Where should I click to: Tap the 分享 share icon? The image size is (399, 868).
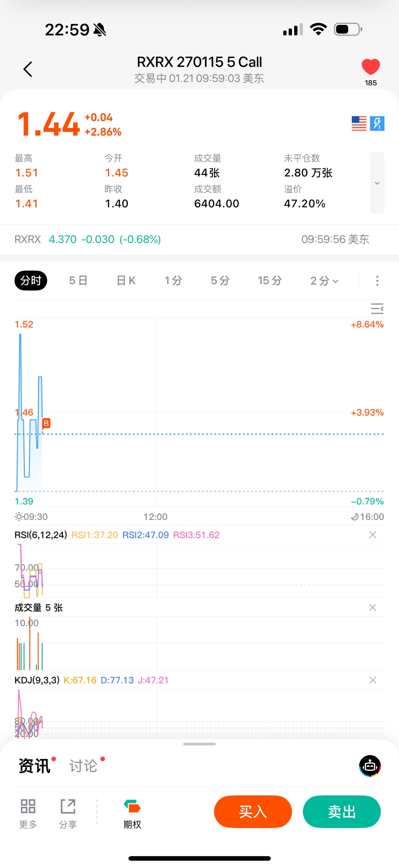tap(68, 813)
